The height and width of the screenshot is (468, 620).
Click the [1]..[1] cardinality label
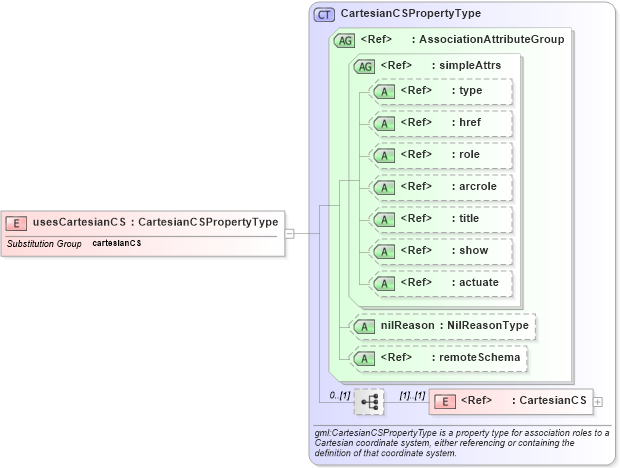point(412,396)
